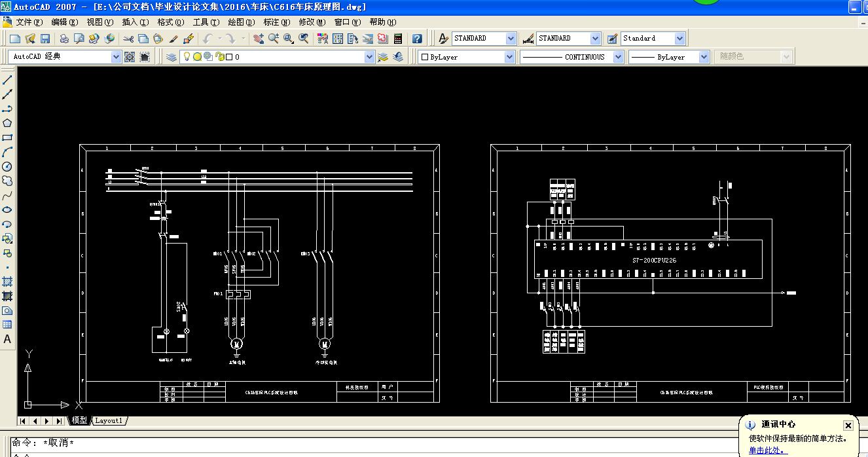This screenshot has width=868, height=457.
Task: Switch to the Layout1 tab
Action: point(109,420)
